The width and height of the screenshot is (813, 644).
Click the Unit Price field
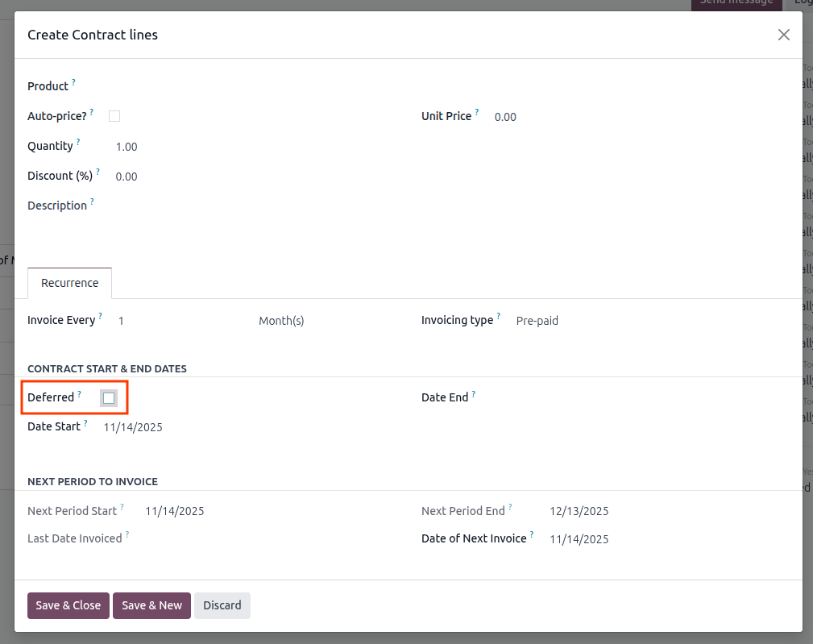(639, 117)
